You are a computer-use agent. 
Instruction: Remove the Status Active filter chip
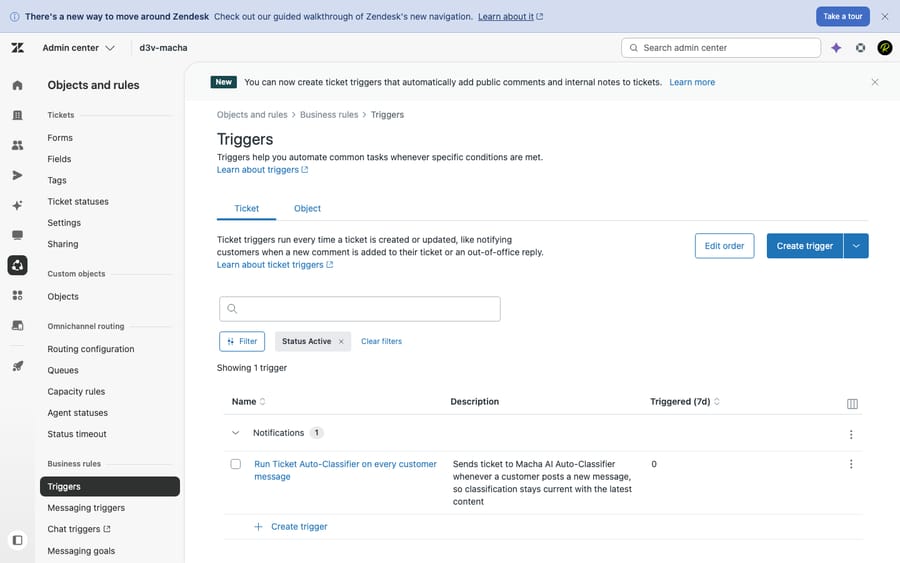click(341, 341)
